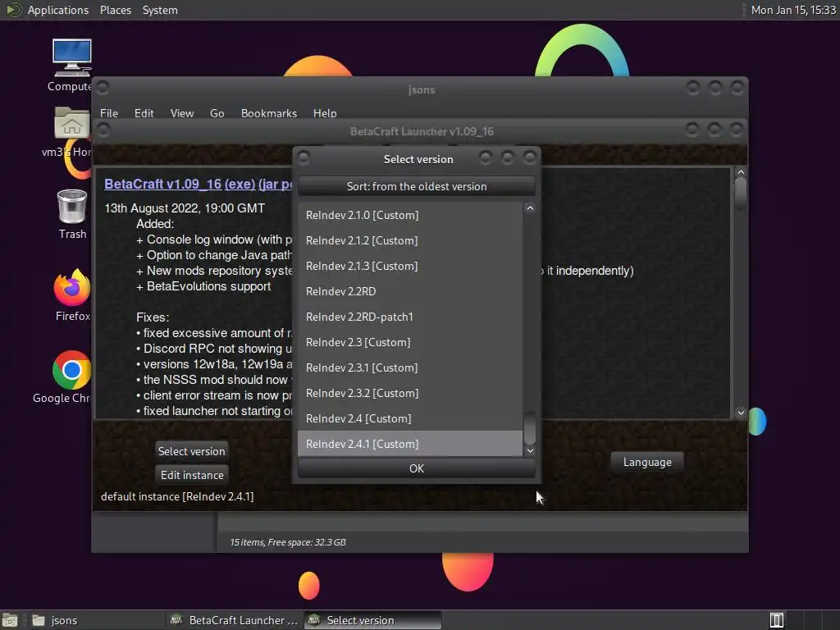Click Select version button in launcher

191,451
